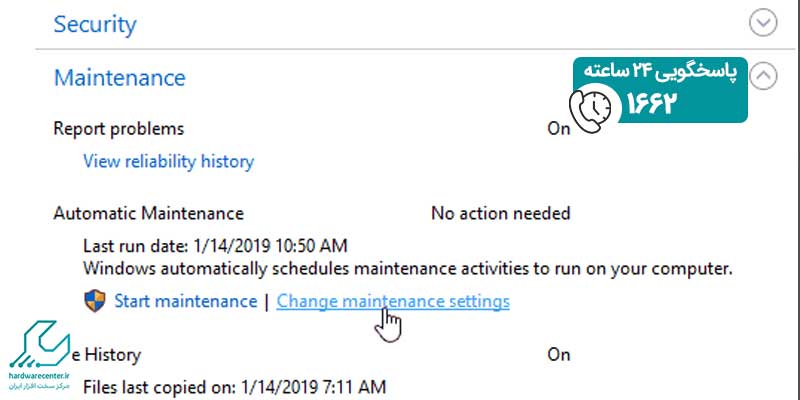Click the UAC shield icon
The image size is (800, 400).
pyautogui.click(x=94, y=301)
